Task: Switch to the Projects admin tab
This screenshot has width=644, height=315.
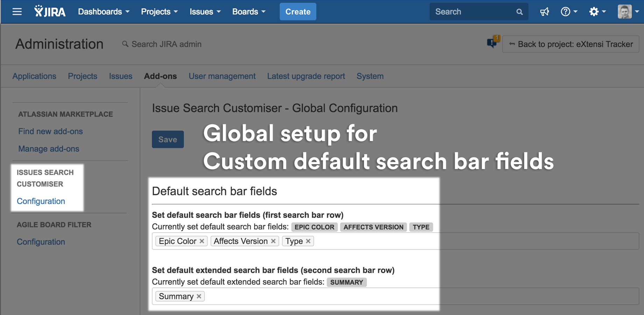Action: coord(83,76)
